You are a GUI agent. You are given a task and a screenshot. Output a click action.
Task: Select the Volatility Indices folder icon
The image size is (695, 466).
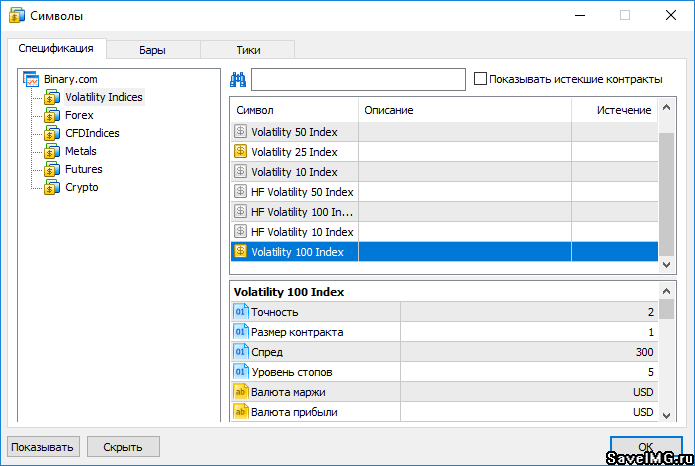coord(52,98)
